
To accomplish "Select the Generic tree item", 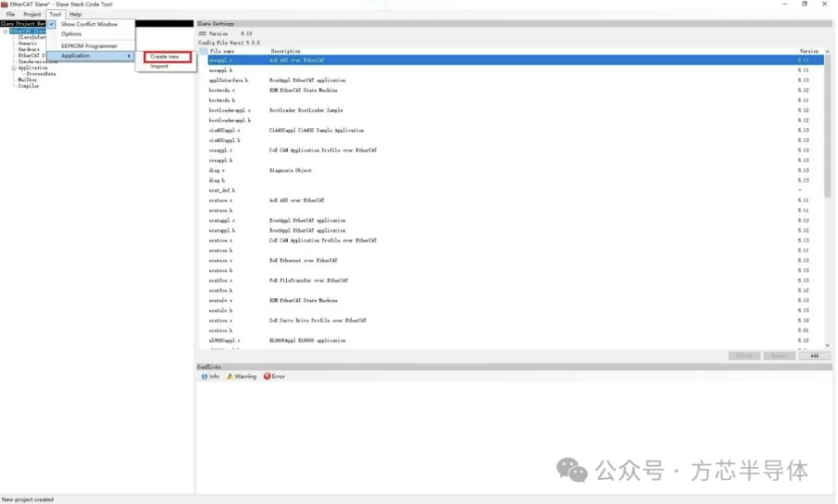I will coord(28,44).
